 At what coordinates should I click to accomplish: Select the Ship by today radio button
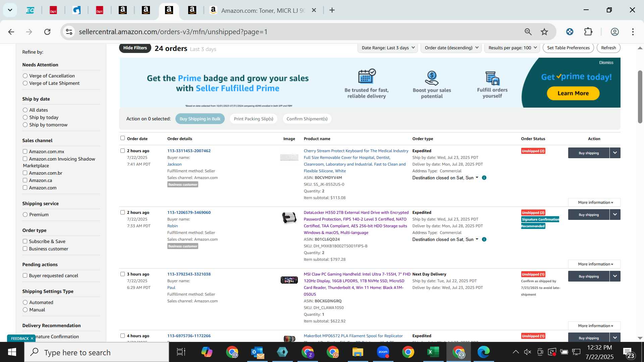pyautogui.click(x=25, y=117)
